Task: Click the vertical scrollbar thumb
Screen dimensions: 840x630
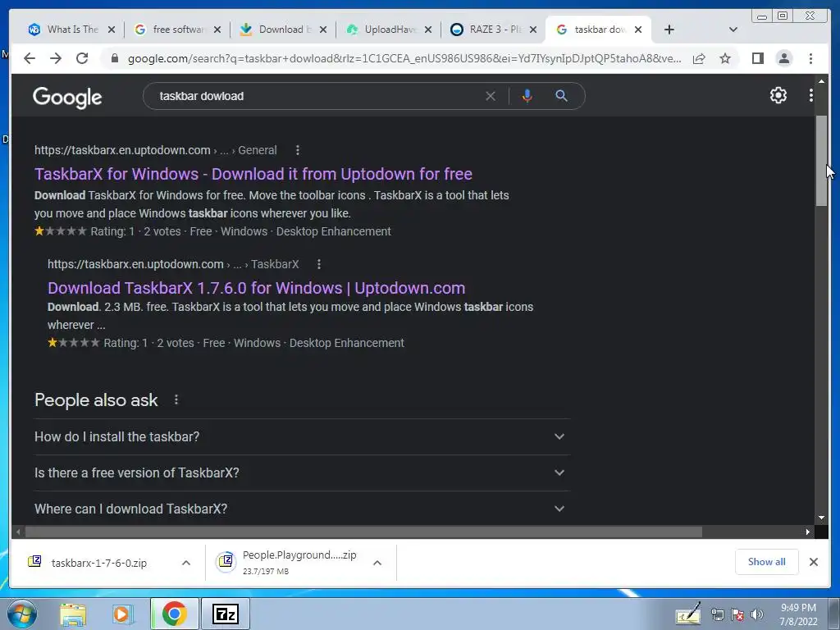Action: [821, 160]
